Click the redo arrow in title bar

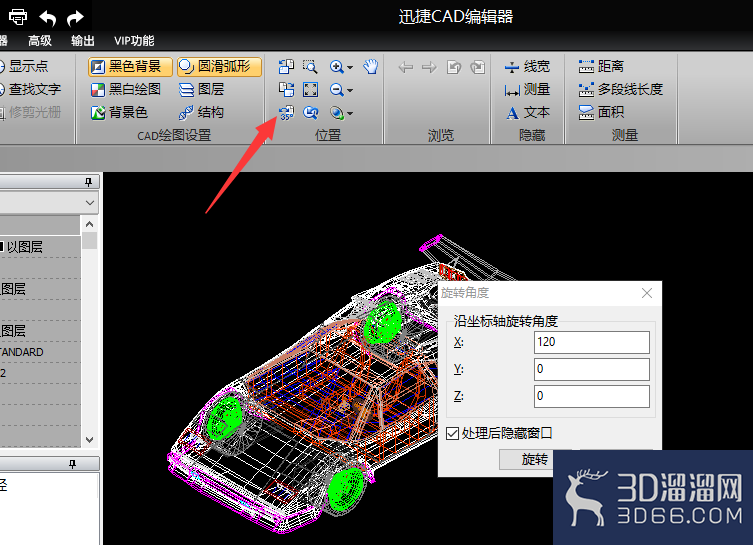[75, 18]
